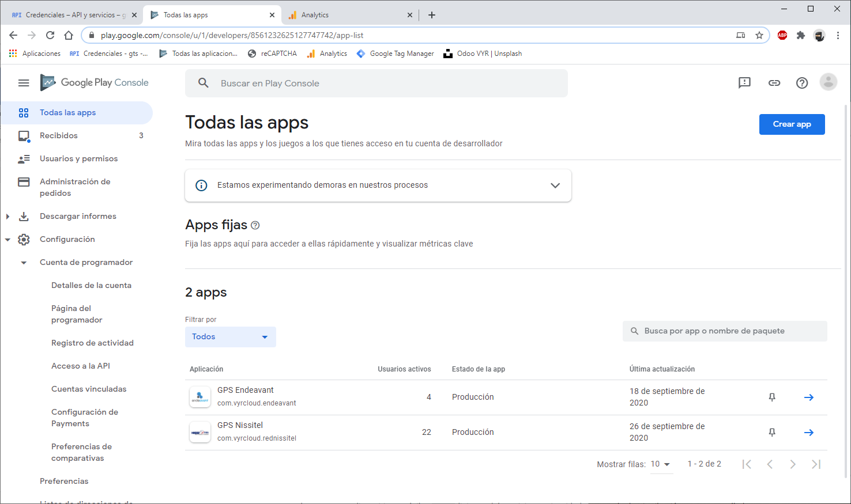Open the Acceso a la API link
Screen dimensions: 851x504
click(x=80, y=366)
